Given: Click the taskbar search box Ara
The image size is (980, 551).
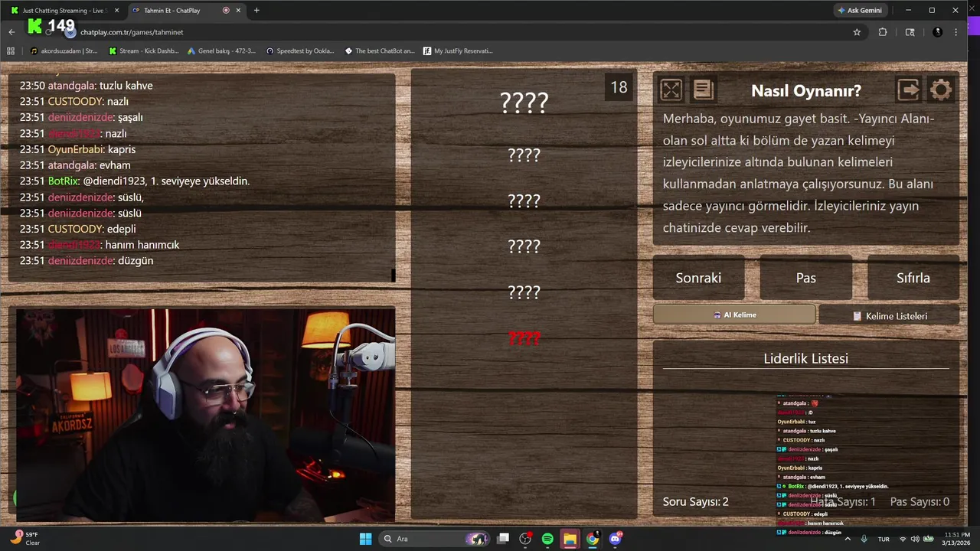Looking at the screenshot, I should 434,539.
